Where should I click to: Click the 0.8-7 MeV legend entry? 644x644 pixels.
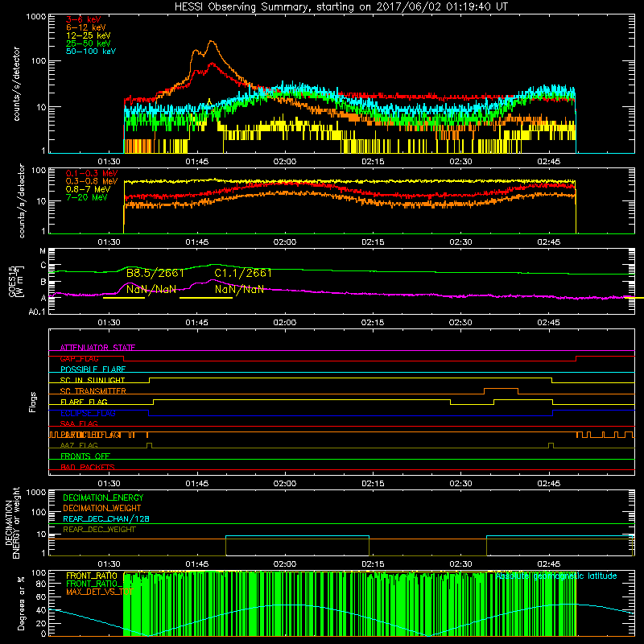tap(88, 189)
